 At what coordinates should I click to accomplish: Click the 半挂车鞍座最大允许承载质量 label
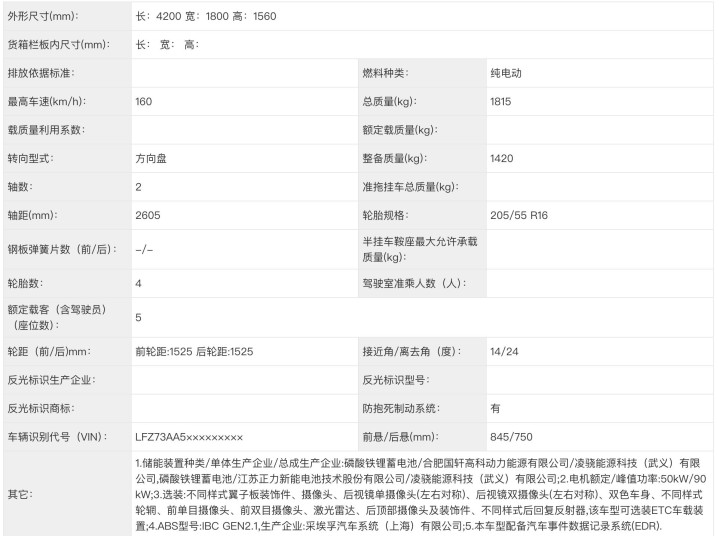coord(420,249)
